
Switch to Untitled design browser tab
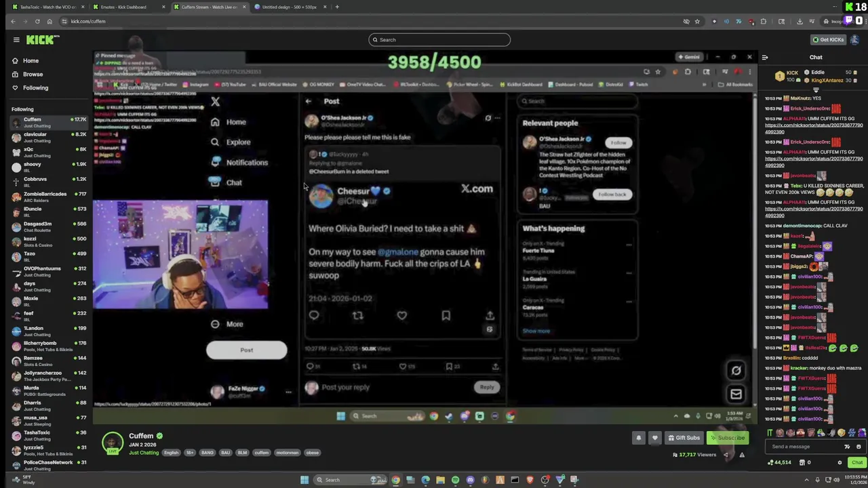coord(290,7)
